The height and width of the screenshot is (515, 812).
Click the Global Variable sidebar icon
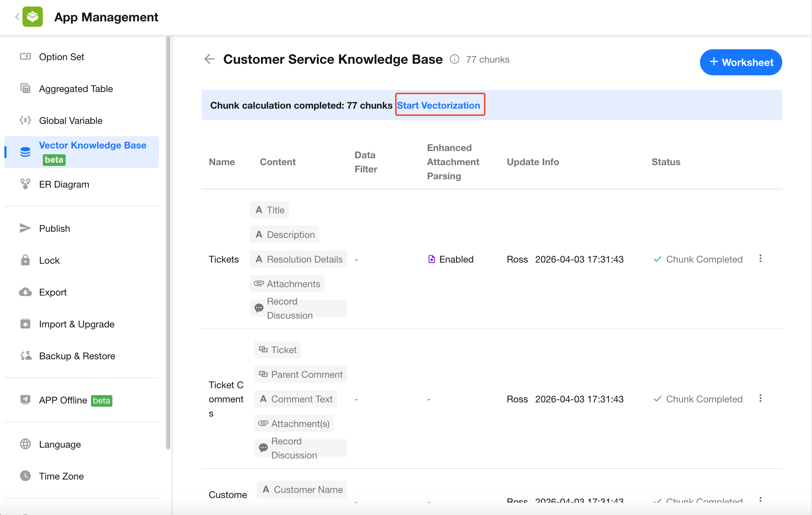[x=25, y=120]
